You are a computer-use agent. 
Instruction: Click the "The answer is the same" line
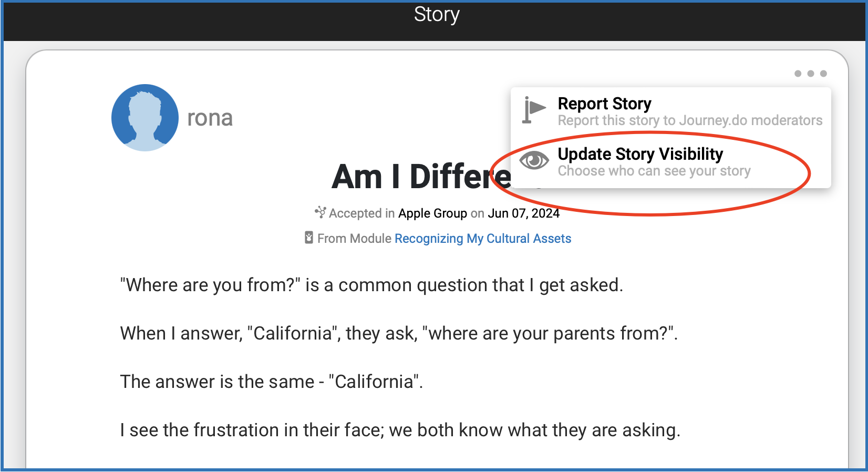coord(271,382)
